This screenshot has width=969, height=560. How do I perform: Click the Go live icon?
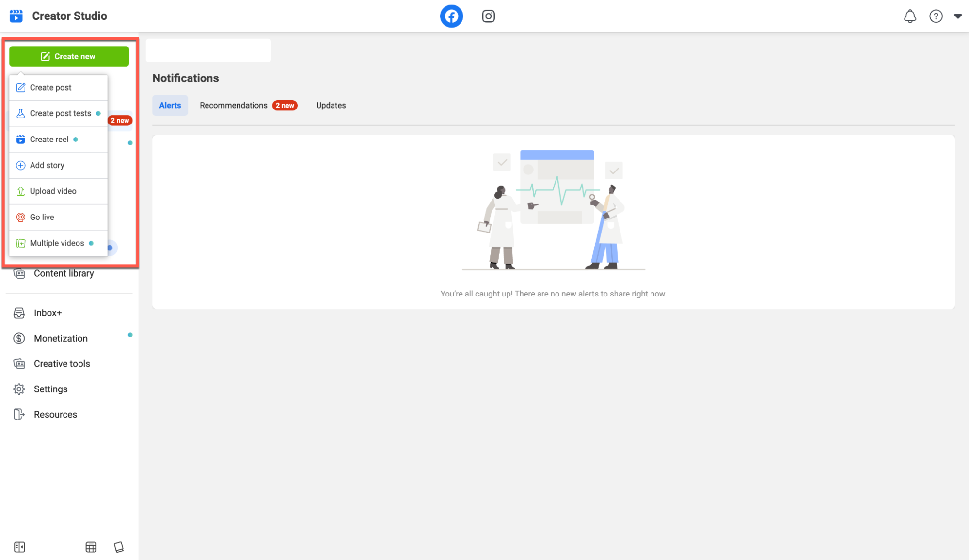click(21, 217)
